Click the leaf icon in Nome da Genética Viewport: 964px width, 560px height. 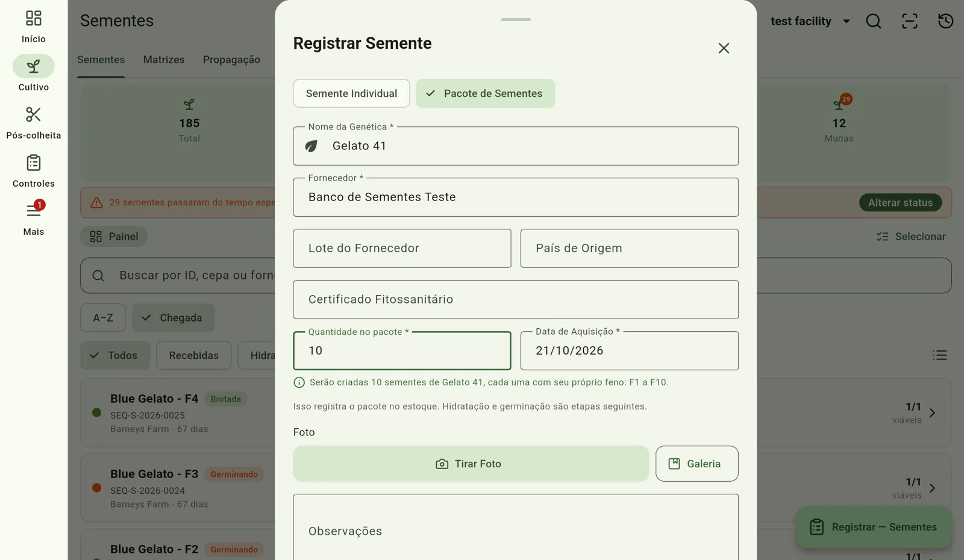pyautogui.click(x=311, y=146)
